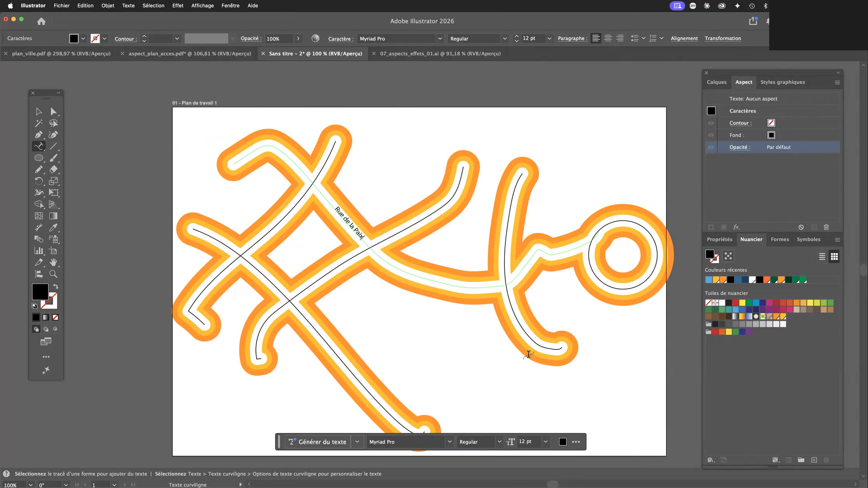Center paragraph text alignment
This screenshot has width=868, height=488.
(x=608, y=38)
